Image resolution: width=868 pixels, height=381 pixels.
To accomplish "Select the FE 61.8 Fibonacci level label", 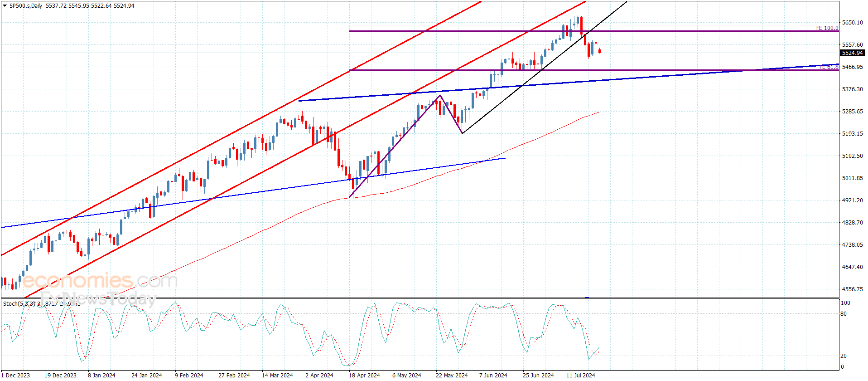I will pos(829,67).
